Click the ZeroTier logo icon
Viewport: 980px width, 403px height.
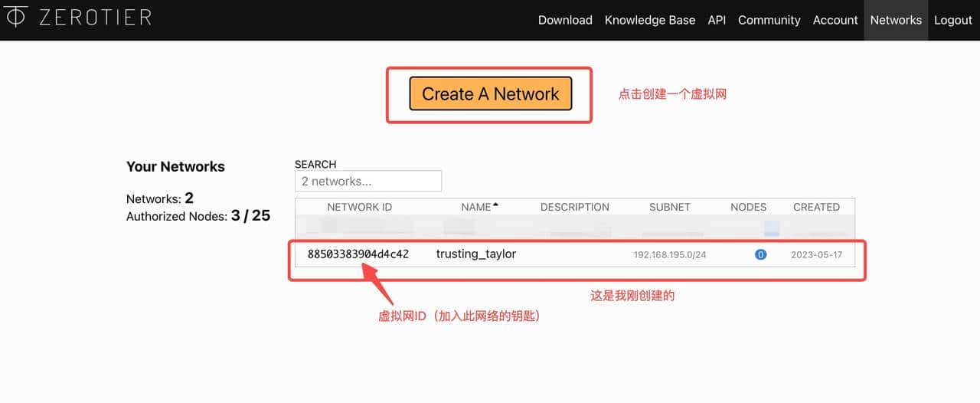coord(16,16)
